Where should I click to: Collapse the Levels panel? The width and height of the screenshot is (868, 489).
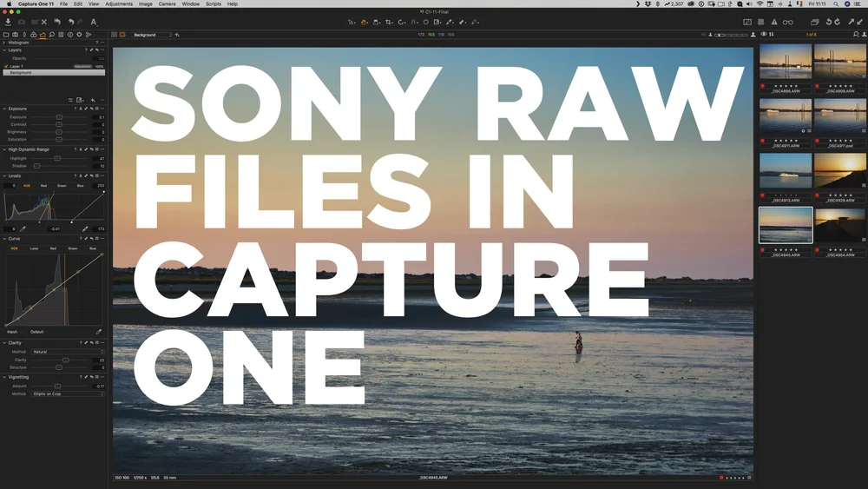(x=4, y=175)
